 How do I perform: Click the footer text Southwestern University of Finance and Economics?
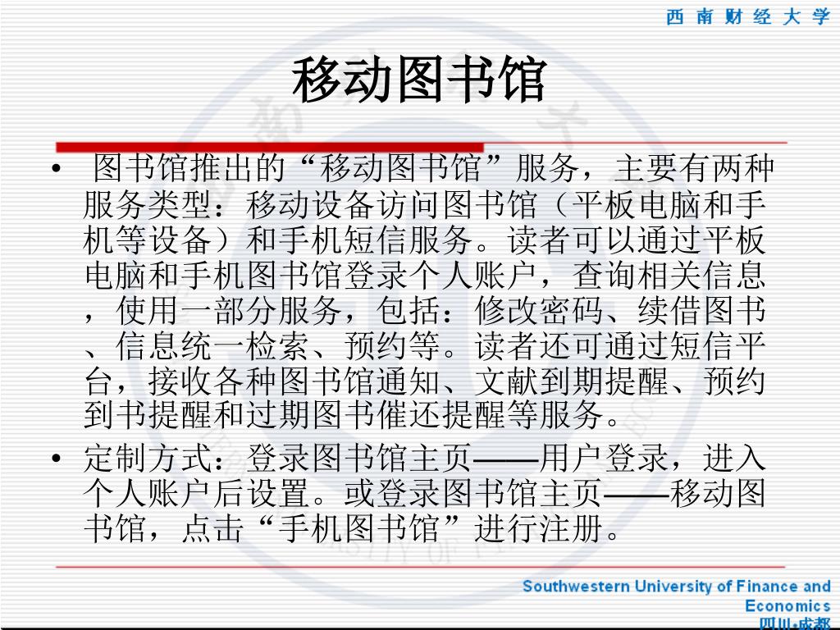coord(677,596)
